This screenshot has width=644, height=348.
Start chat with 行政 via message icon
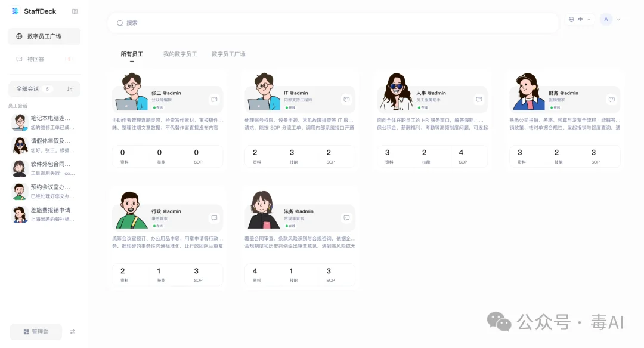215,218
